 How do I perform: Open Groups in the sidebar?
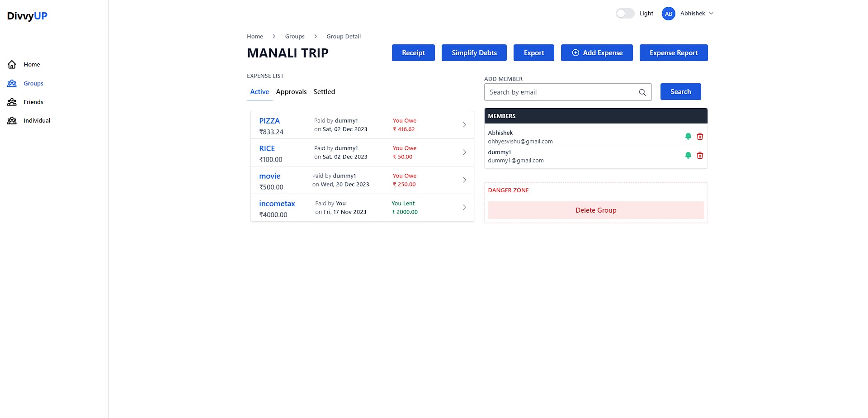coord(33,84)
